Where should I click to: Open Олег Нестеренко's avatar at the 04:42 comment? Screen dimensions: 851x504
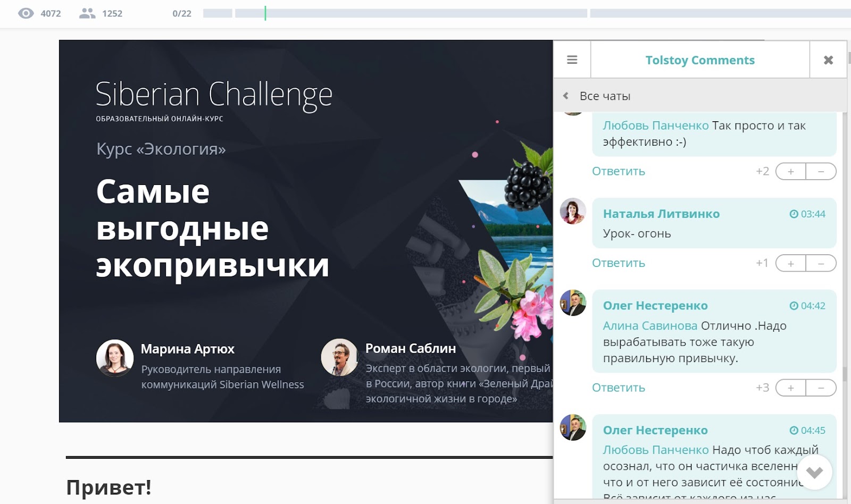click(x=573, y=303)
